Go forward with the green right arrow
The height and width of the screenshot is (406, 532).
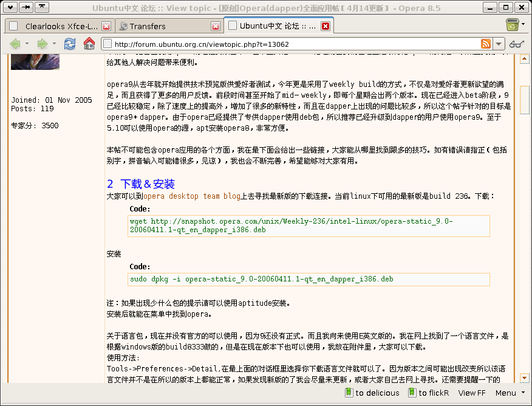pos(42,44)
